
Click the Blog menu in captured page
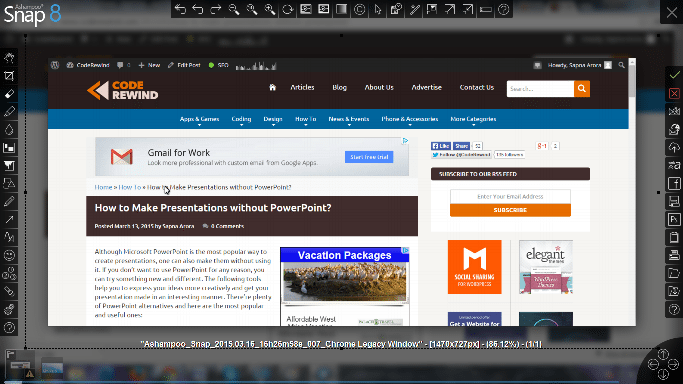[x=339, y=87]
